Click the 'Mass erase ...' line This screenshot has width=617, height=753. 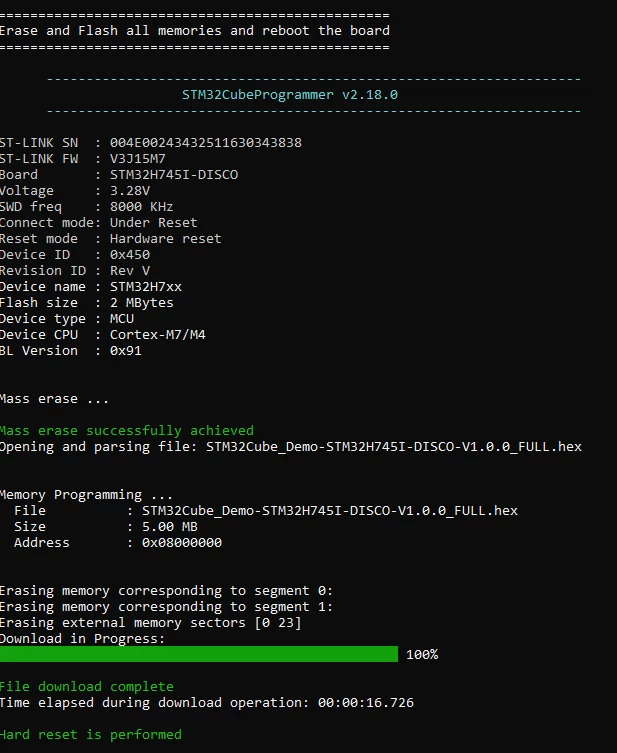tap(54, 399)
